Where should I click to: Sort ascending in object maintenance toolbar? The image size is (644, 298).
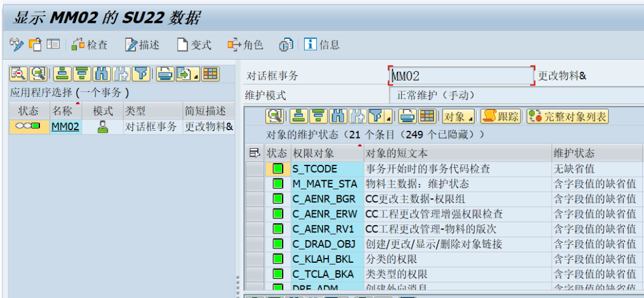click(299, 116)
